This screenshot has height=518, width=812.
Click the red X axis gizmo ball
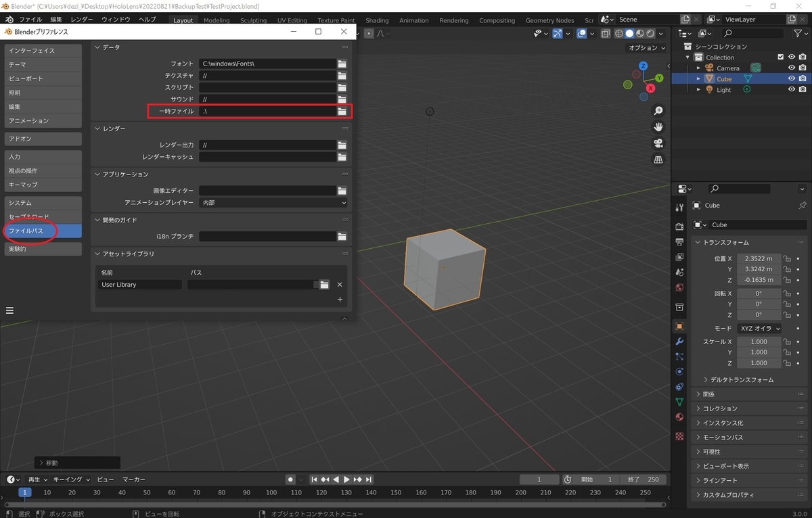point(650,88)
